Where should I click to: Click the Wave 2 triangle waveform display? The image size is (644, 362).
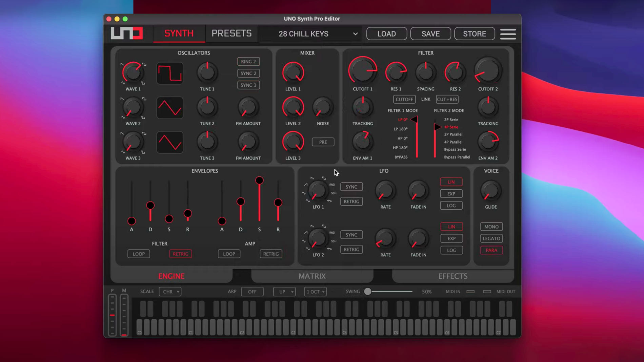click(x=170, y=108)
